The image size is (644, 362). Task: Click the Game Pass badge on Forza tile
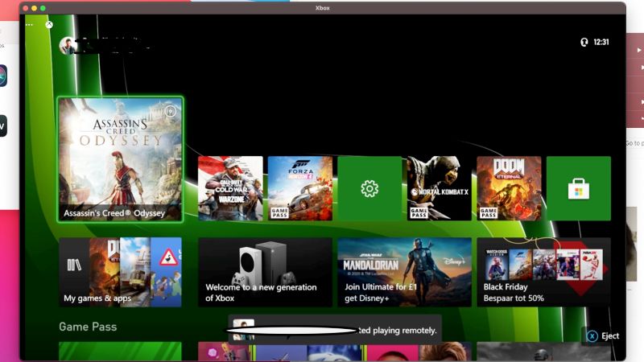[279, 212]
